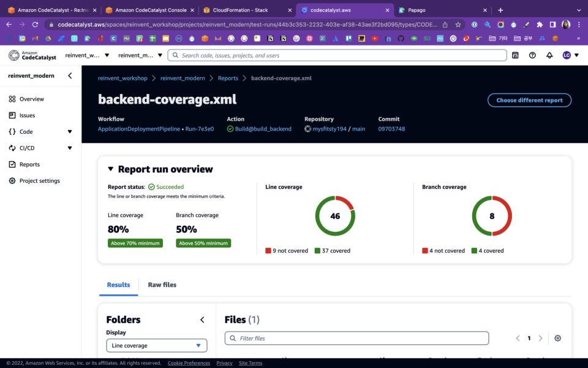This screenshot has height=368, width=588.
Task: Select Reports in the left sidebar
Action: (x=29, y=164)
